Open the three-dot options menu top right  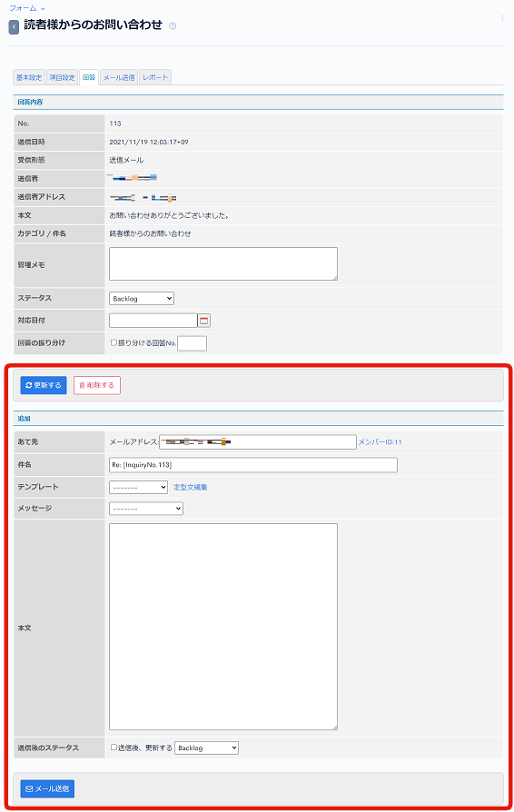point(502,18)
